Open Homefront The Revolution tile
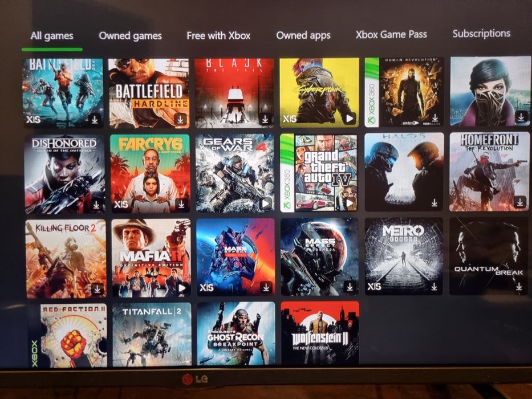 tap(490, 172)
